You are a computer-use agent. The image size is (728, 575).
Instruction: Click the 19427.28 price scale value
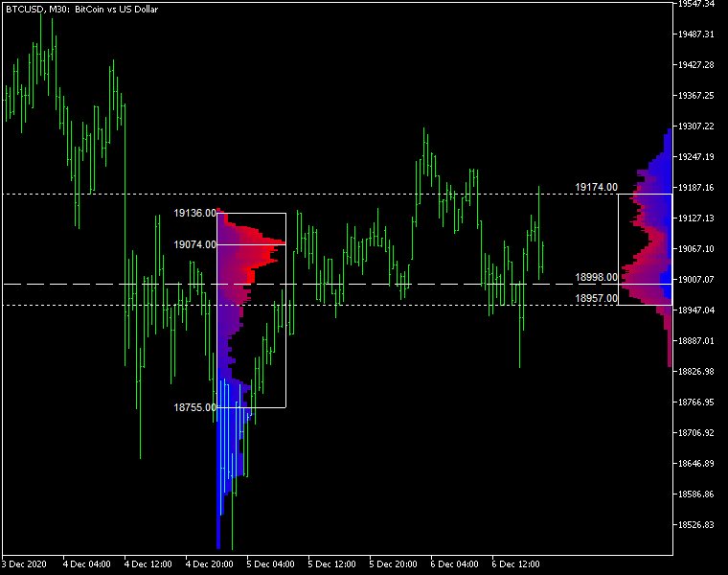tap(696, 65)
